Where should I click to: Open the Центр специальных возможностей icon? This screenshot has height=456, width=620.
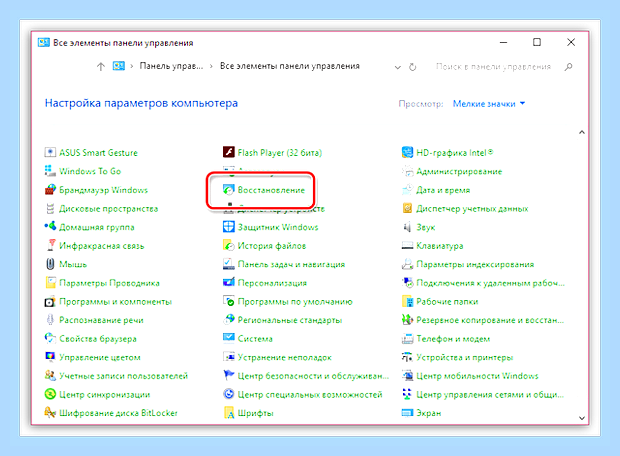229,394
